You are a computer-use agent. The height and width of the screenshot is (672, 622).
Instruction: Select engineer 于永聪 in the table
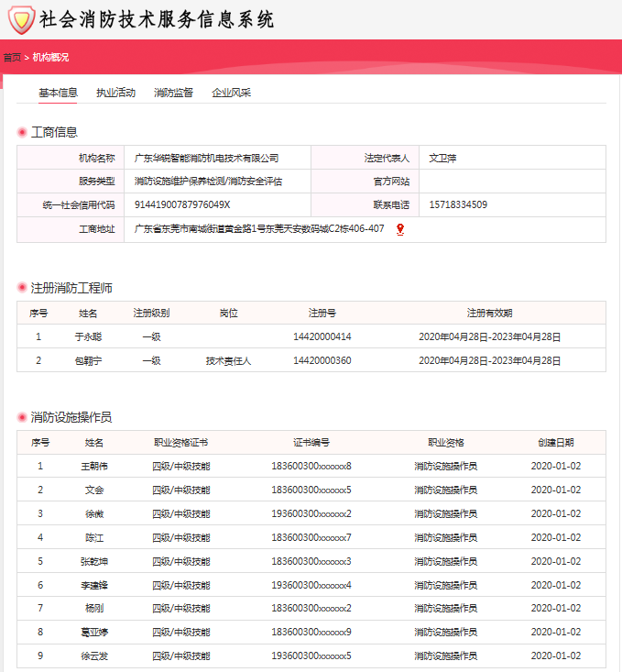coord(88,336)
